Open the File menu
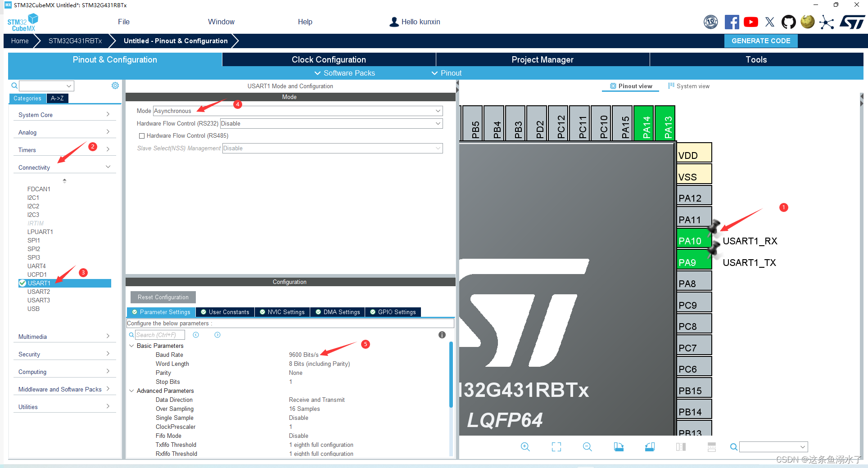868x468 pixels. tap(124, 22)
